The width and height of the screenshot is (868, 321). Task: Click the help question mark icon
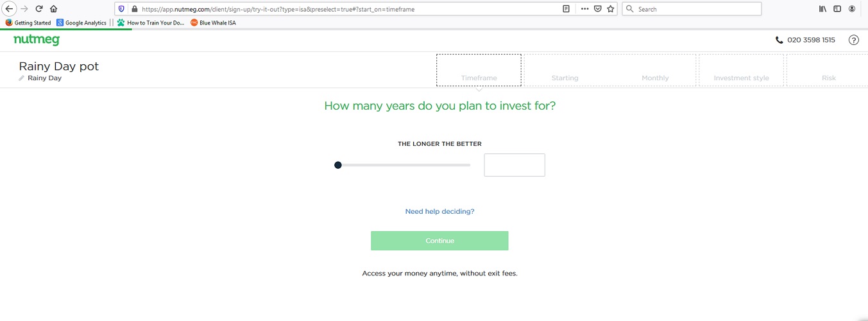(x=853, y=40)
